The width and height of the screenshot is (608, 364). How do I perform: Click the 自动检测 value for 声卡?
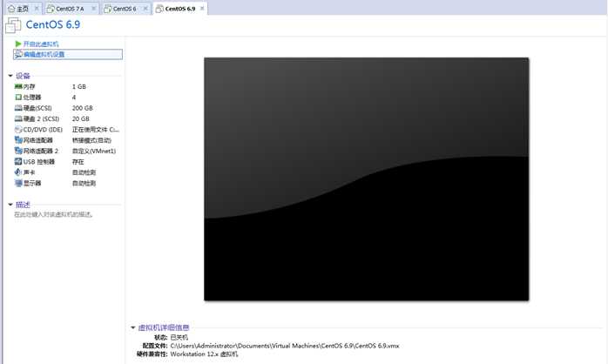84,172
